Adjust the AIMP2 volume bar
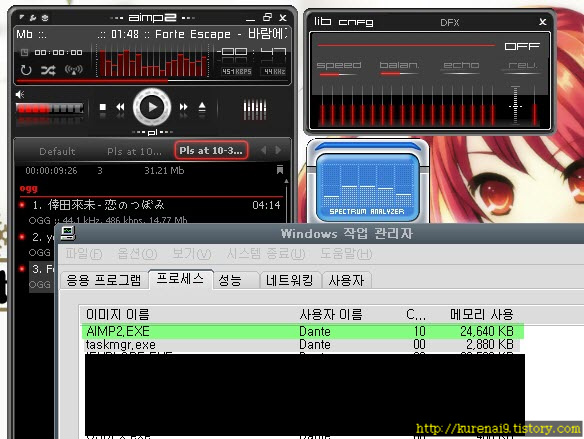 pyautogui.click(x=50, y=108)
